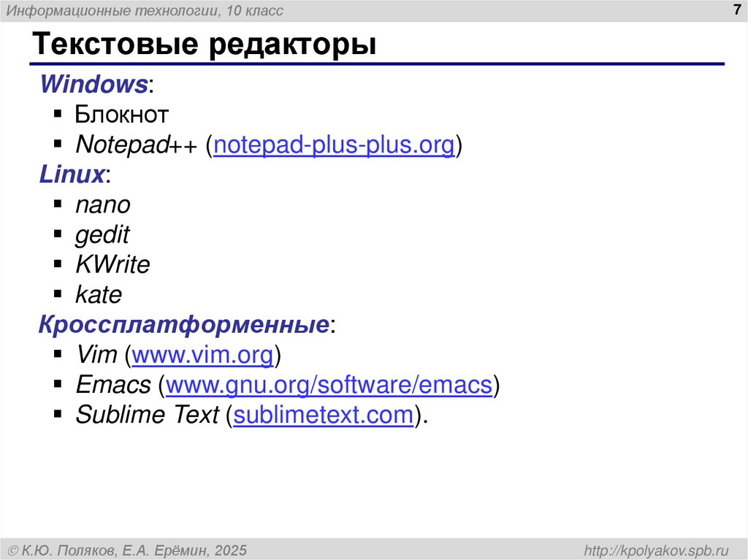Open the www.vim.org link
Screen dimensions: 748x560
pos(202,355)
